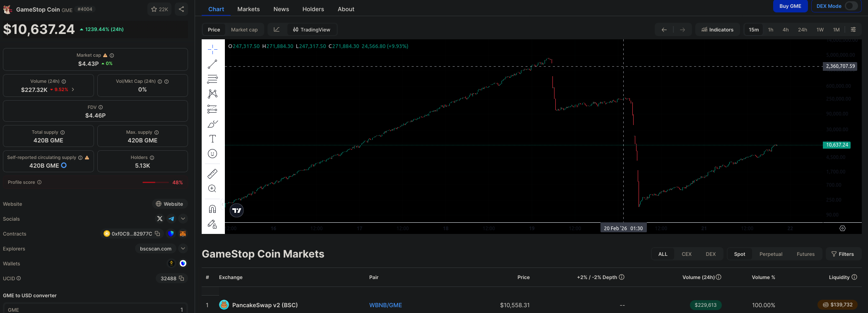The height and width of the screenshot is (313, 868).
Task: Switch chart to Market cap view
Action: (244, 29)
